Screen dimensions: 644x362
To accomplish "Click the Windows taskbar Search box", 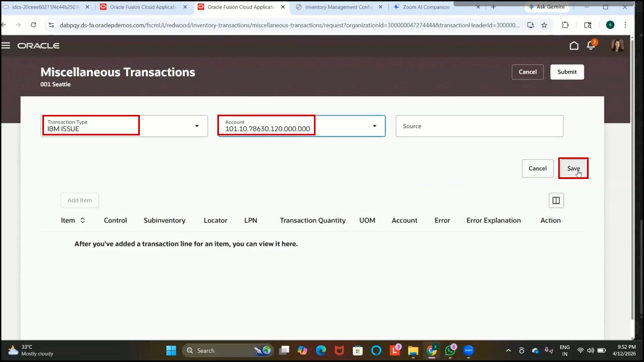I will [227, 351].
